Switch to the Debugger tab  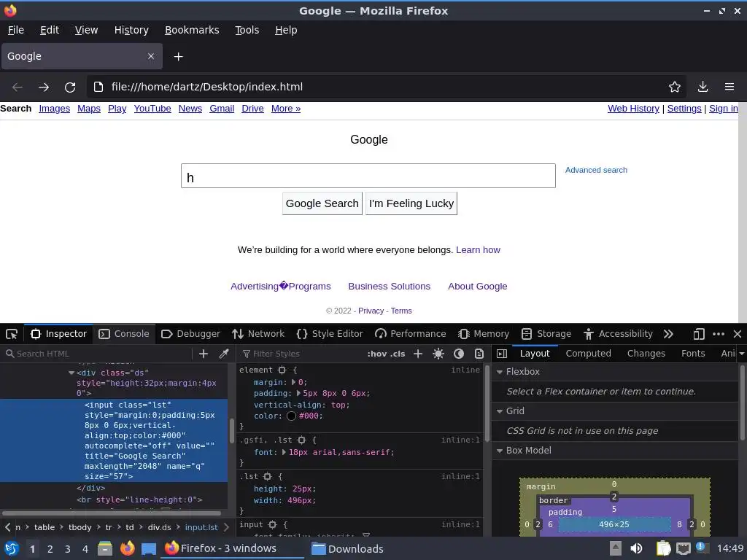[x=190, y=334]
